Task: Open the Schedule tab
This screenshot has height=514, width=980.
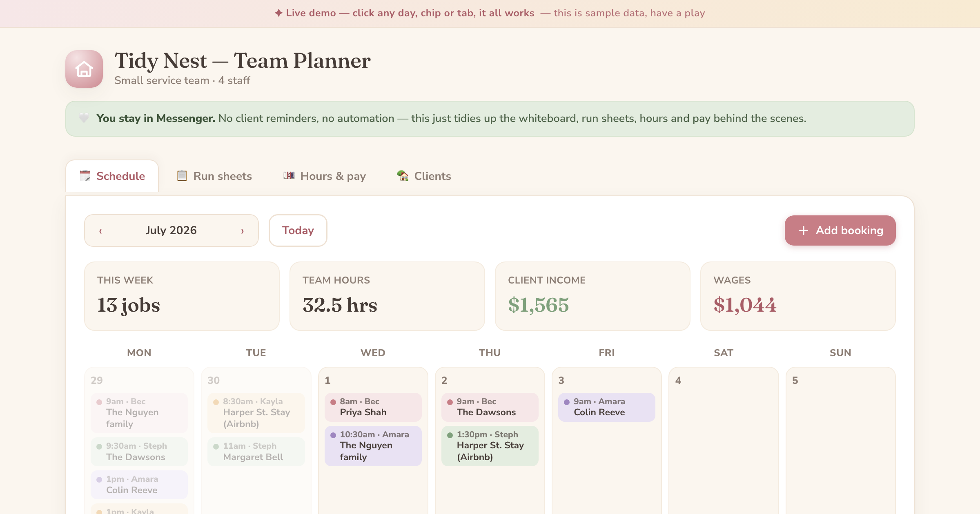Action: tap(112, 176)
